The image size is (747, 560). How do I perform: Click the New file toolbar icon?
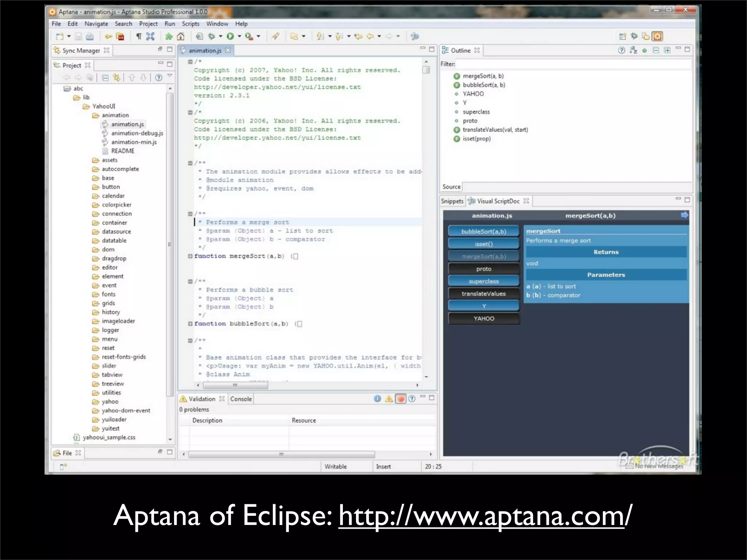pyautogui.click(x=59, y=36)
